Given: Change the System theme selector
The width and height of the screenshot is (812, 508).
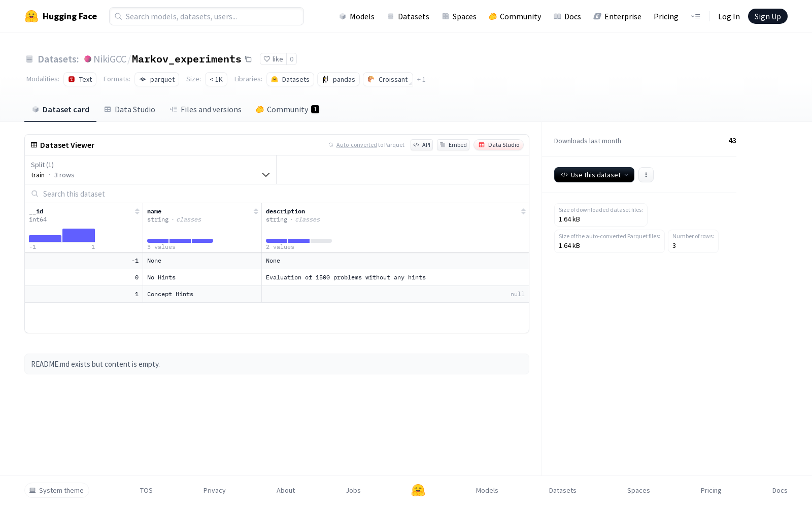Looking at the screenshot, I should [57, 490].
